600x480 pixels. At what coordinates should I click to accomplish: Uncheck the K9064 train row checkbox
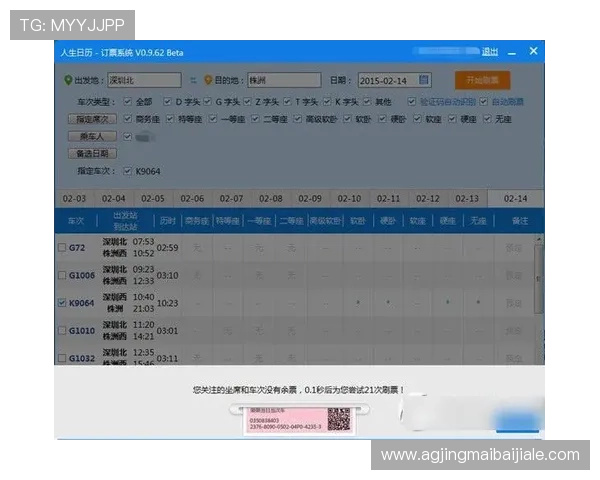click(x=62, y=303)
